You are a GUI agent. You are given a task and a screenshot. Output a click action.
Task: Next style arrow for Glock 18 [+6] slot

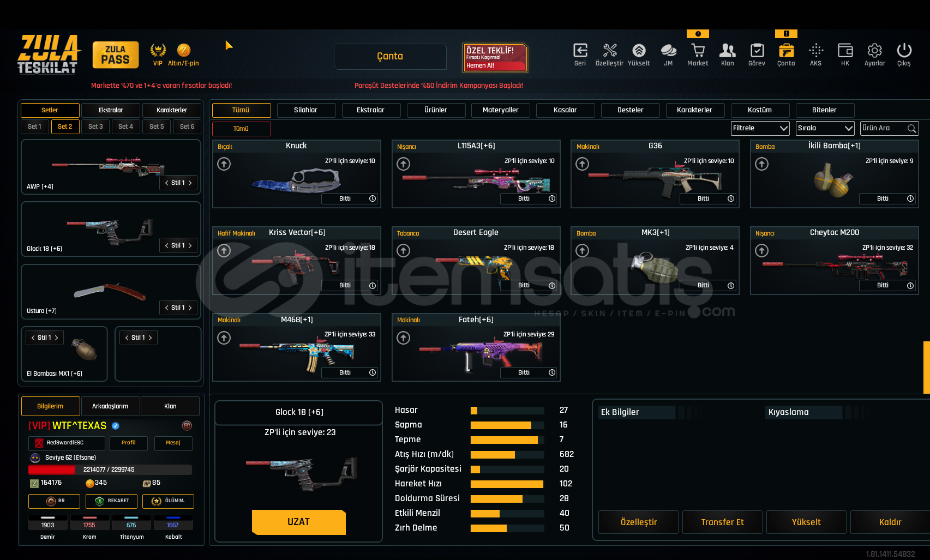point(190,246)
